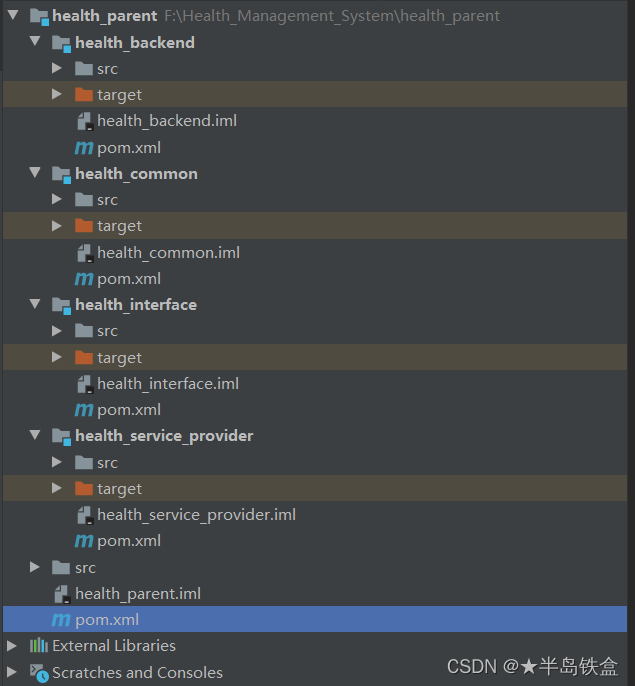Image resolution: width=635 pixels, height=686 pixels.
Task: Select health_parent.iml file
Action: pos(138,594)
